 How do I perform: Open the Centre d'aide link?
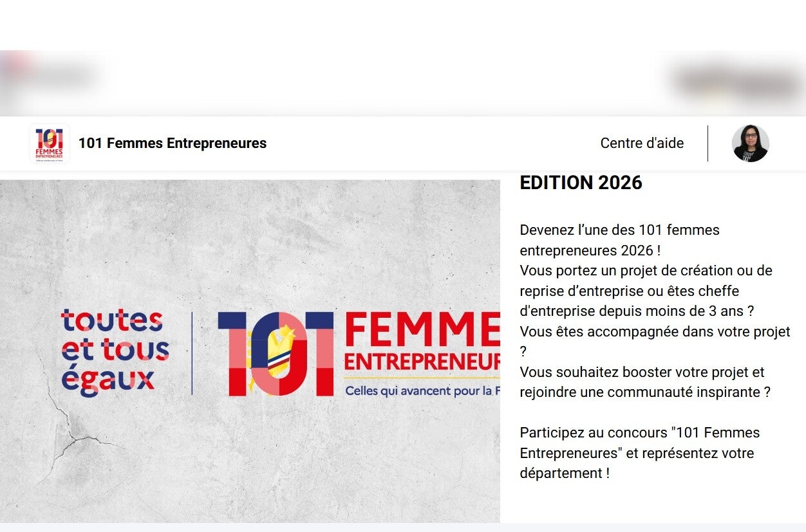point(642,143)
